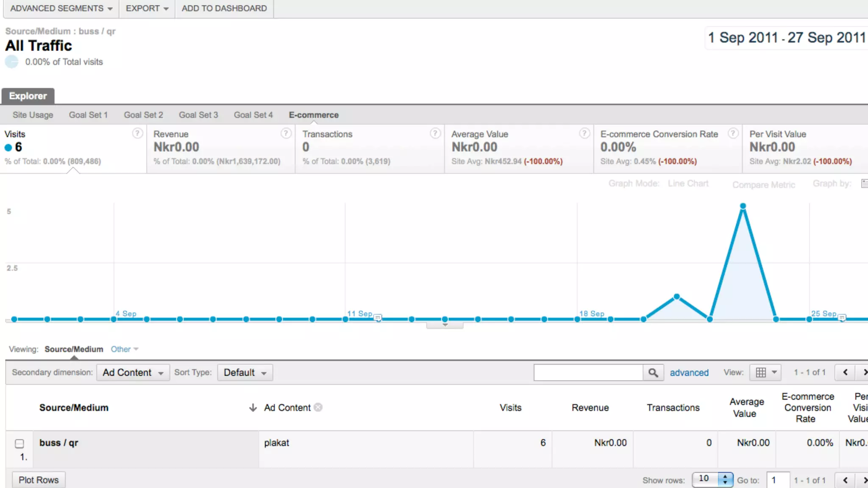Click the annotation icon near 11 Sep
Image resolution: width=868 pixels, height=488 pixels.
378,318
